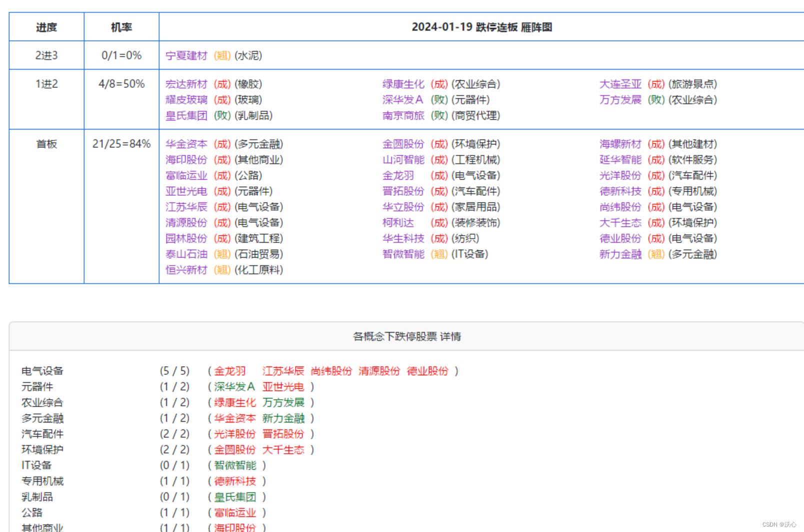Open 绿康生化 link in the table
The height and width of the screenshot is (532, 804).
[x=403, y=84]
